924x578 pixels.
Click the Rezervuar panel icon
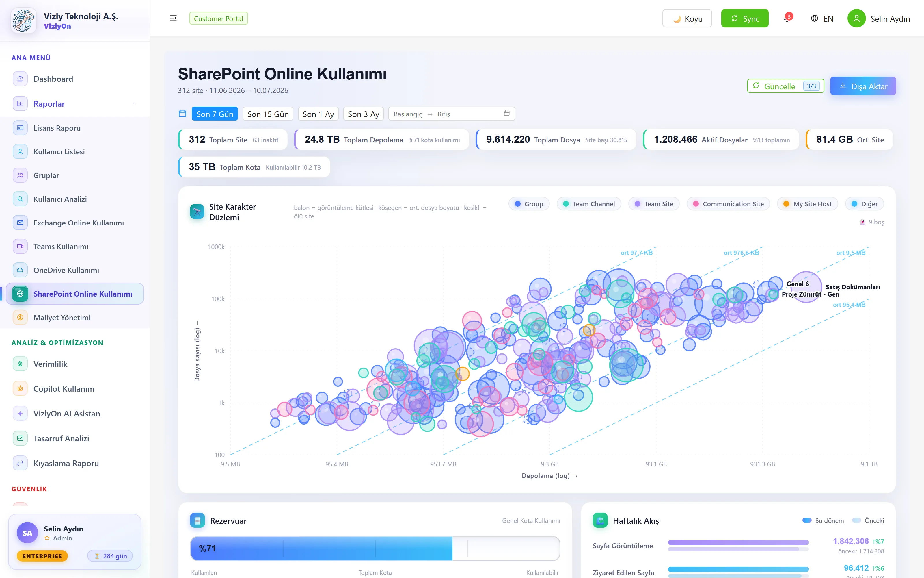pos(198,520)
